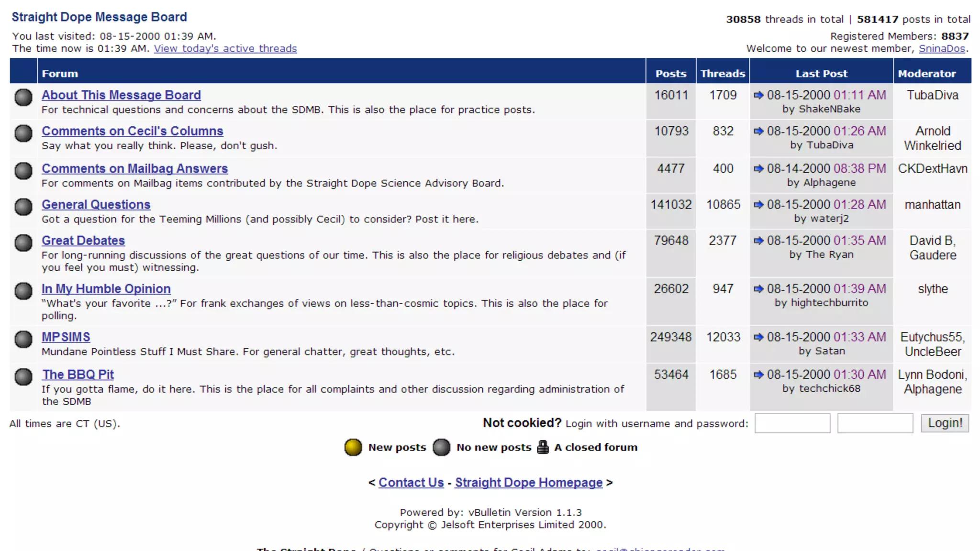Click the status ball next to General Questions
This screenshot has width=980, height=551.
click(23, 207)
